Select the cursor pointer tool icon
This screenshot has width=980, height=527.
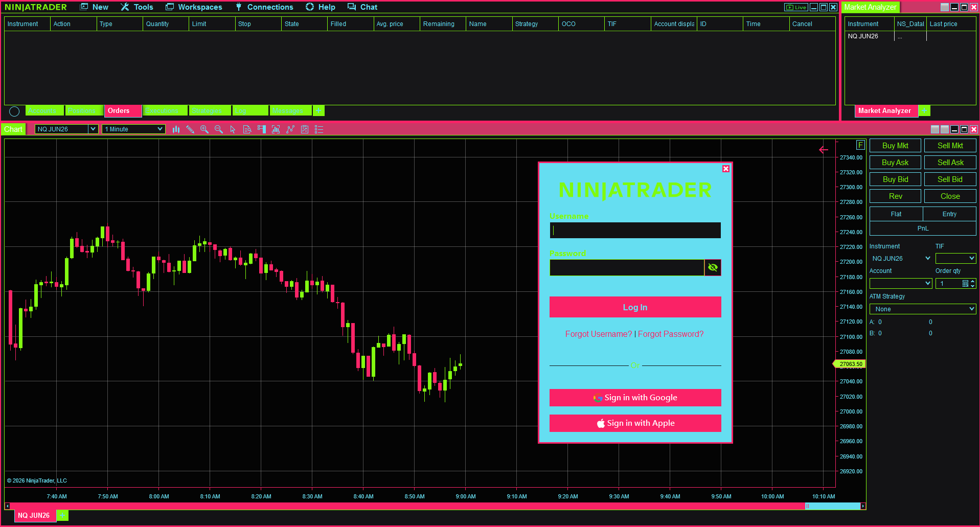pyautogui.click(x=233, y=129)
